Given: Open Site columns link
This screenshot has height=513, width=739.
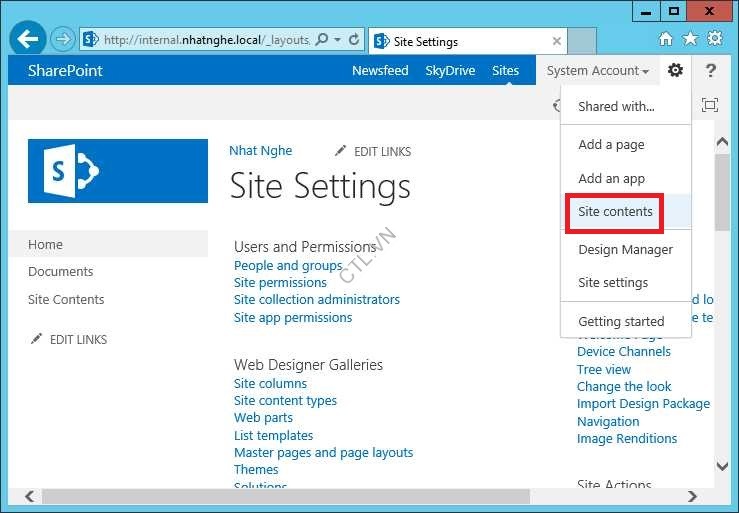Looking at the screenshot, I should tap(271, 383).
